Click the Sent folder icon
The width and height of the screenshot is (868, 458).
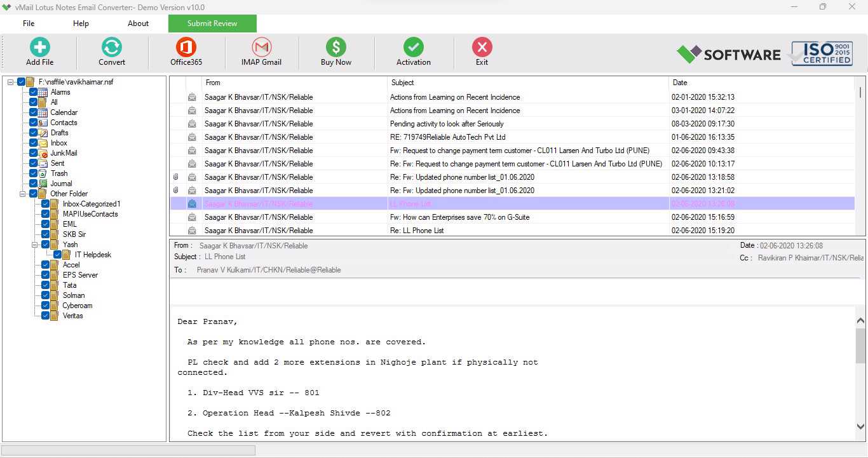tap(43, 163)
